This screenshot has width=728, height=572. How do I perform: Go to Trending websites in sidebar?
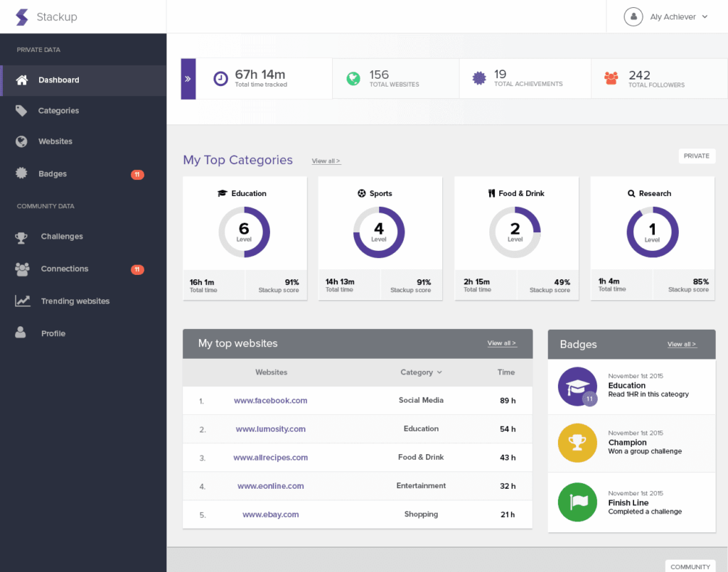[x=75, y=301]
